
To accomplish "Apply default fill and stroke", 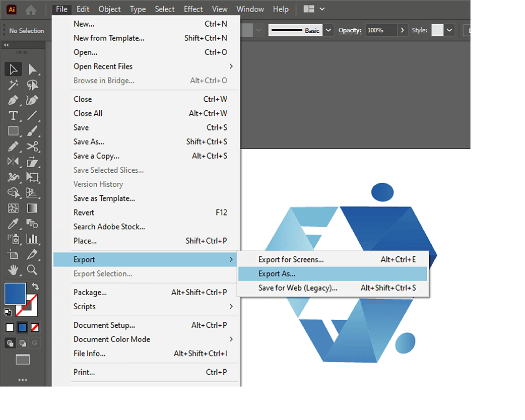I will (7, 312).
